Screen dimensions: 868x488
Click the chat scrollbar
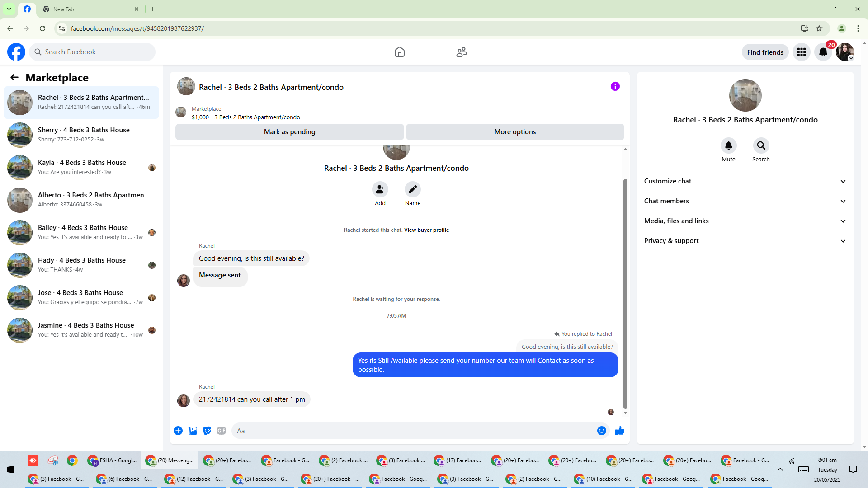point(625,294)
